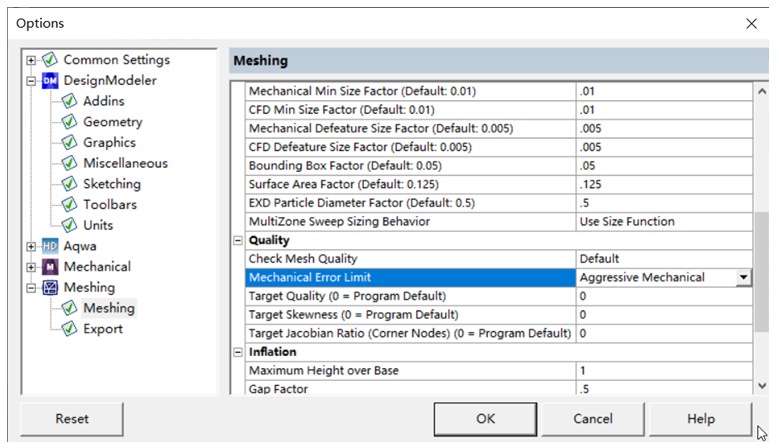Click the Mechanical M icon

pyautogui.click(x=50, y=267)
